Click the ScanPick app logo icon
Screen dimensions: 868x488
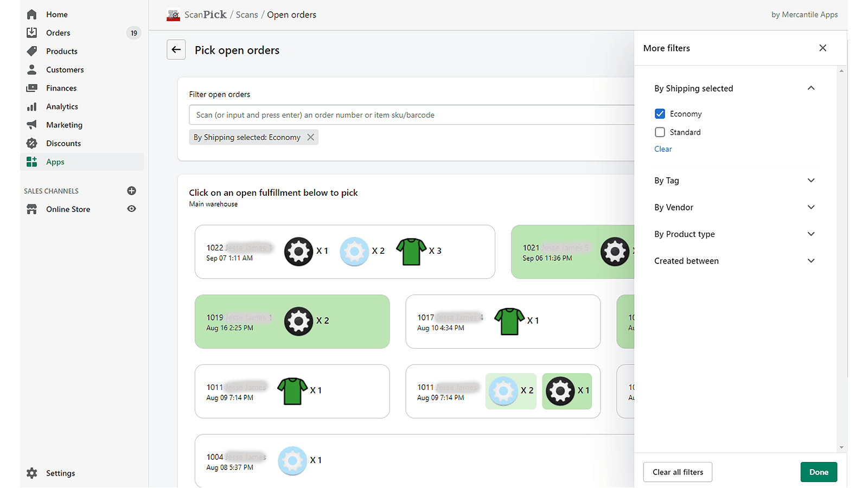[173, 15]
